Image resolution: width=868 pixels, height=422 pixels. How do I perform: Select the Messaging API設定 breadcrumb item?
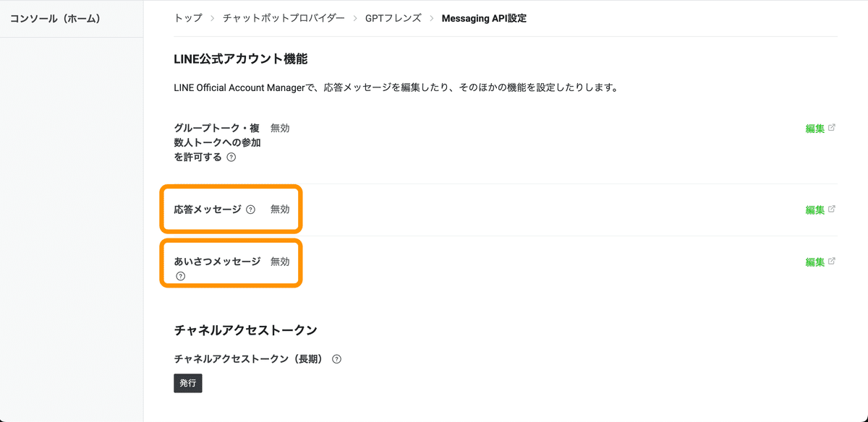pyautogui.click(x=484, y=18)
